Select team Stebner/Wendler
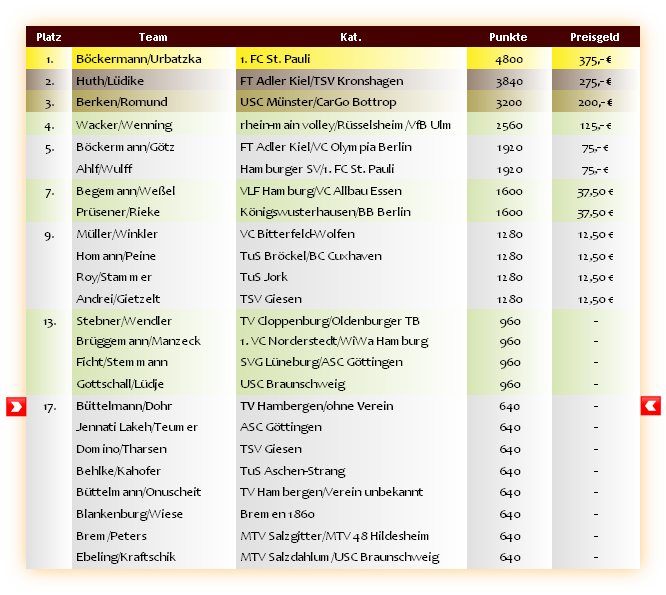Screen dimensions: 666x595 (124, 321)
